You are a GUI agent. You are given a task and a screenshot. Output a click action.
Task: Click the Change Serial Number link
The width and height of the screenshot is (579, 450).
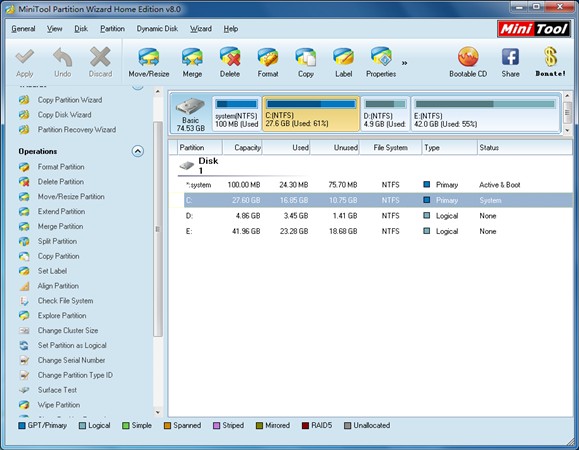click(71, 360)
